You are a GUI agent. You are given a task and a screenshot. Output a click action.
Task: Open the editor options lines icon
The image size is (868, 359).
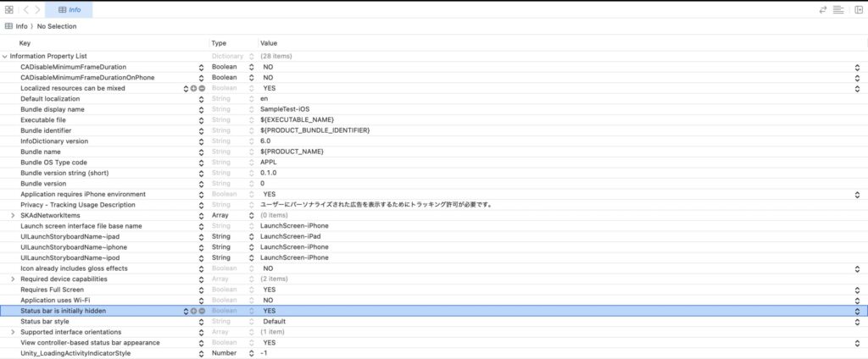tap(838, 9)
